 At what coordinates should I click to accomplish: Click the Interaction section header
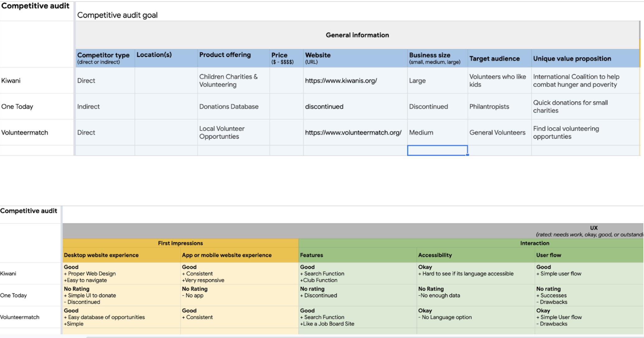pyautogui.click(x=534, y=243)
